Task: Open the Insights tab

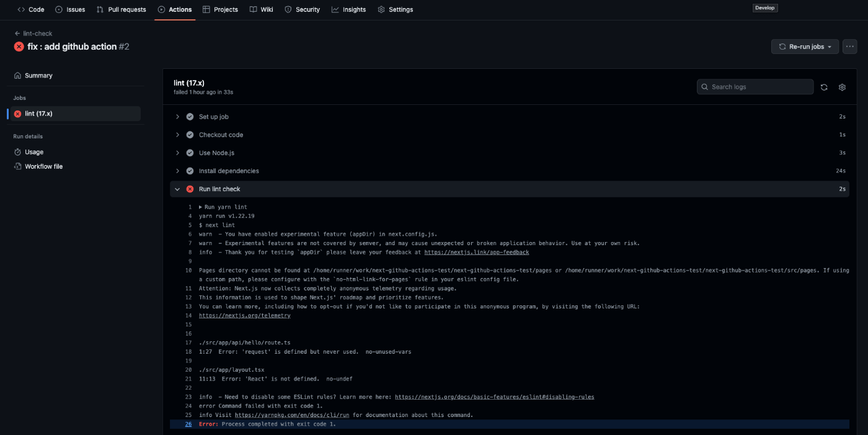Action: tap(348, 9)
